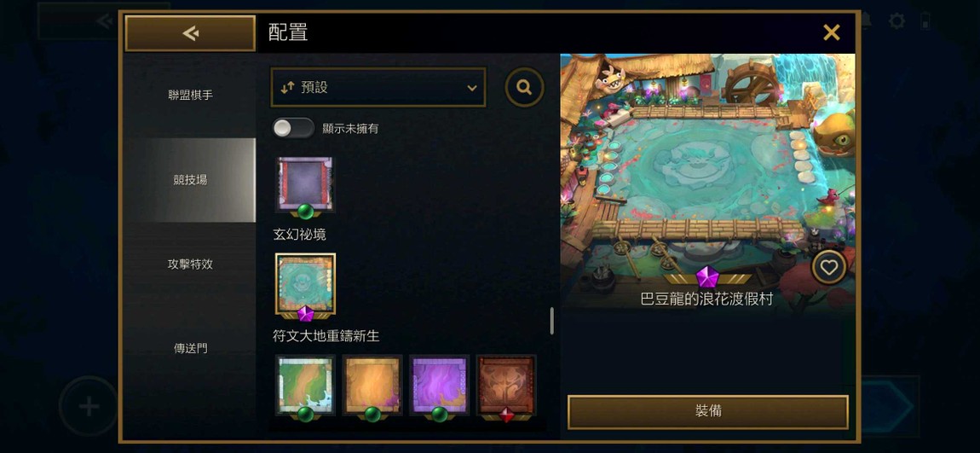Click the purple gem rarity icon in preview
This screenshot has height=453, width=980.
706,276
